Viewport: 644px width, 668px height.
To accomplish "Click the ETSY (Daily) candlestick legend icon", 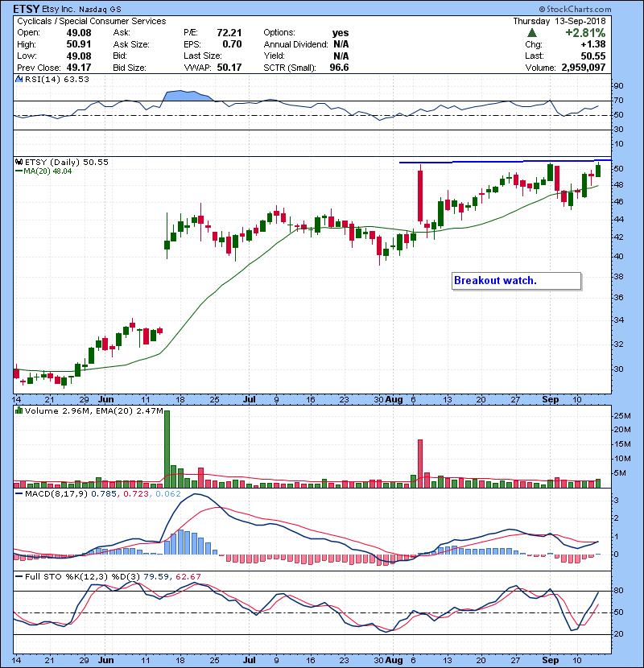I will (x=18, y=162).
